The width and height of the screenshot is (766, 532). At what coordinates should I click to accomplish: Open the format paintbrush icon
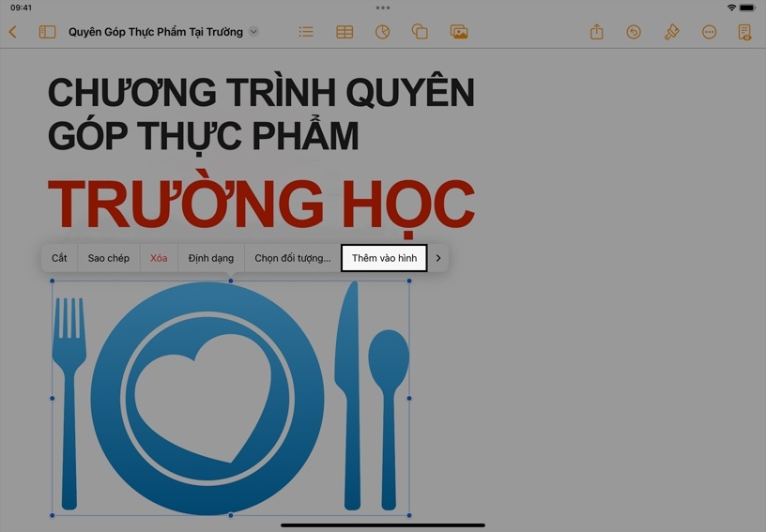pos(671,32)
